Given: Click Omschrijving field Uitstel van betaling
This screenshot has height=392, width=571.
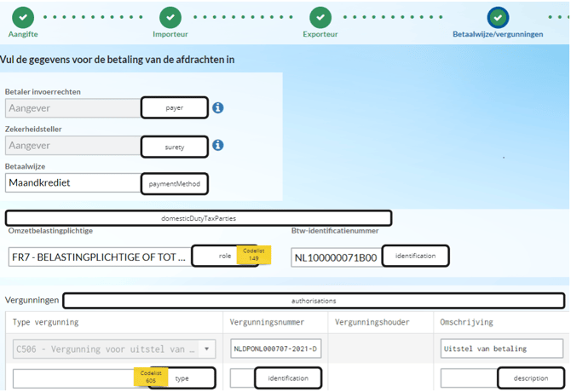Looking at the screenshot, I should 502,349.
